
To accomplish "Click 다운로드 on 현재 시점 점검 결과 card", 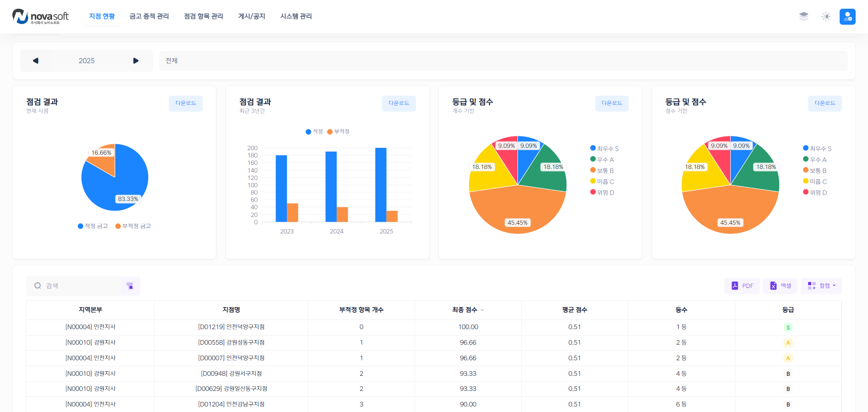I will pos(185,103).
